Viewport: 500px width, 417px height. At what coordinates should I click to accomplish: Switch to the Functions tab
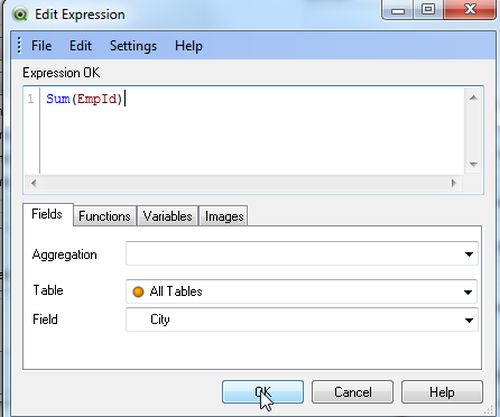coord(104,216)
